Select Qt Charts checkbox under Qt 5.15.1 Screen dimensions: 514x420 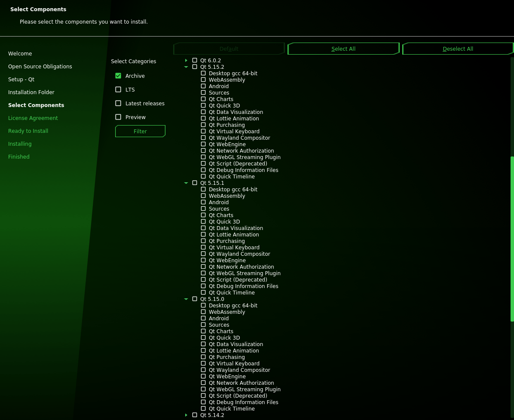click(203, 215)
